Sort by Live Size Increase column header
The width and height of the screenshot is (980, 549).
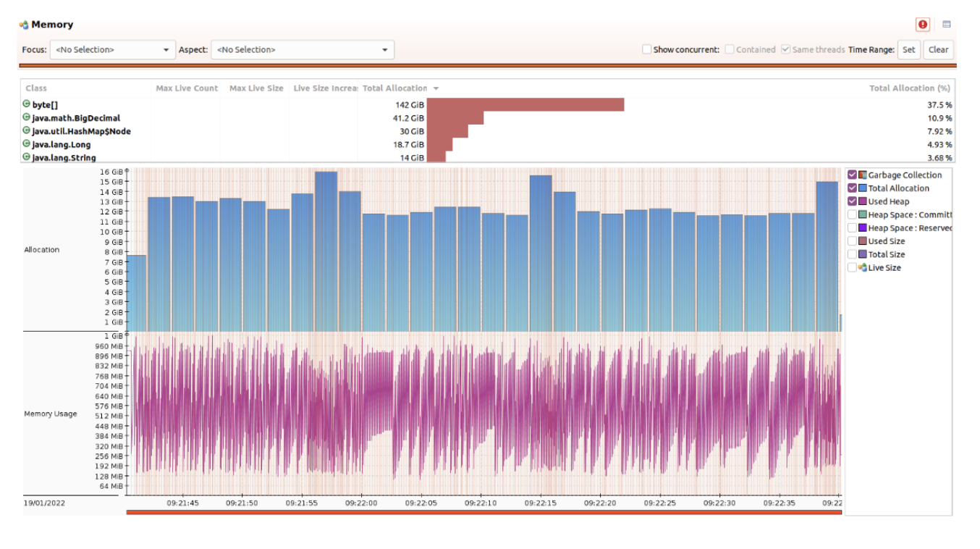coord(324,88)
